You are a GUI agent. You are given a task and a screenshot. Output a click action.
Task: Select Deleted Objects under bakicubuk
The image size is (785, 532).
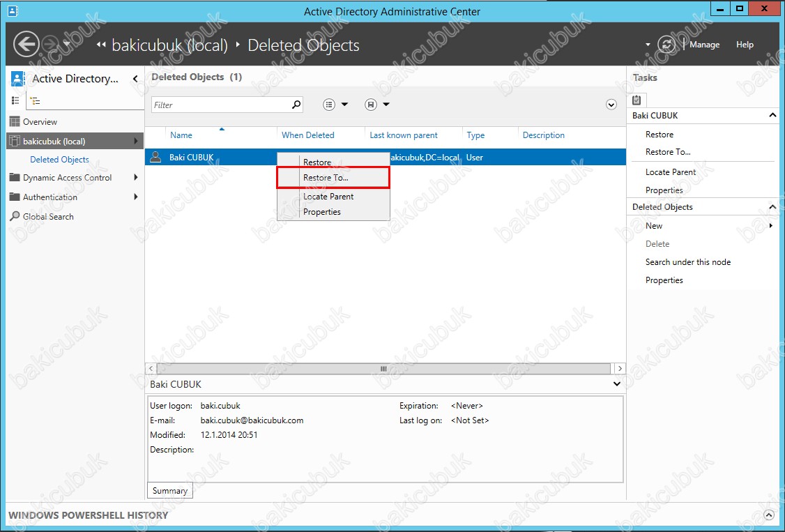point(59,159)
